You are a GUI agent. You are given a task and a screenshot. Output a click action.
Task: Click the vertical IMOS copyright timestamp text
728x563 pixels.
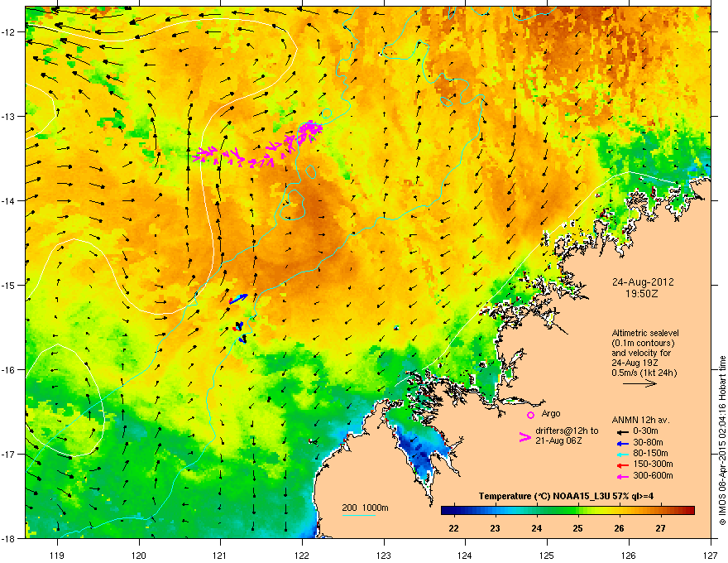(x=722, y=440)
